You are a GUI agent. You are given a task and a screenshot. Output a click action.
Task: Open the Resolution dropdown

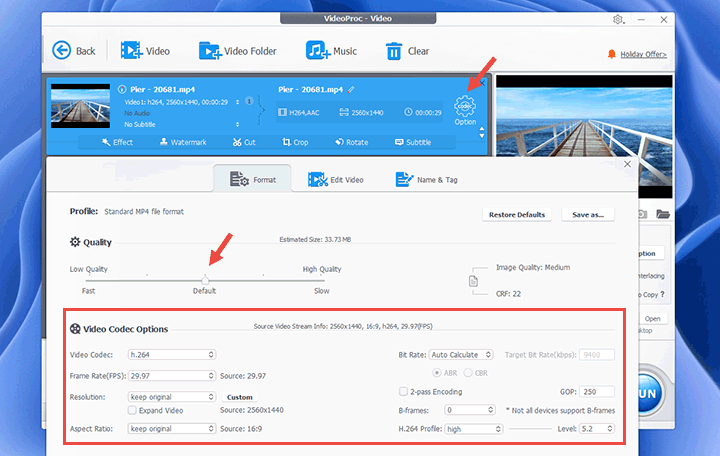coord(172,397)
